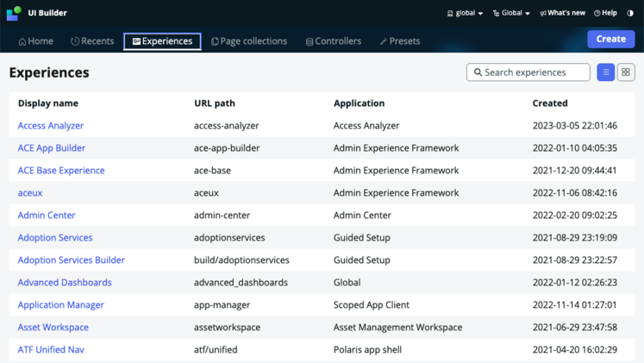The width and height of the screenshot is (644, 363).
Task: Open ACE Base Experience link
Action: tap(61, 171)
